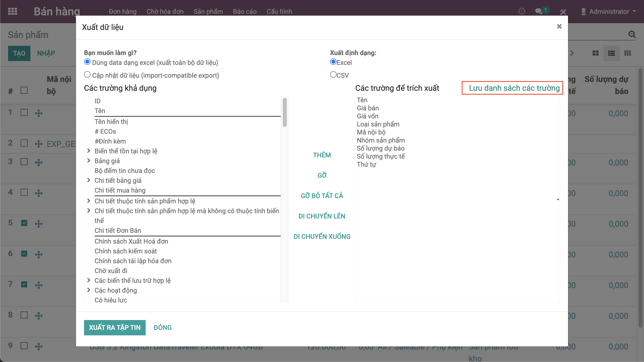Expand Biến thể tồn tại hợp lệ
Screen dimensions: 644x362
click(x=89, y=151)
